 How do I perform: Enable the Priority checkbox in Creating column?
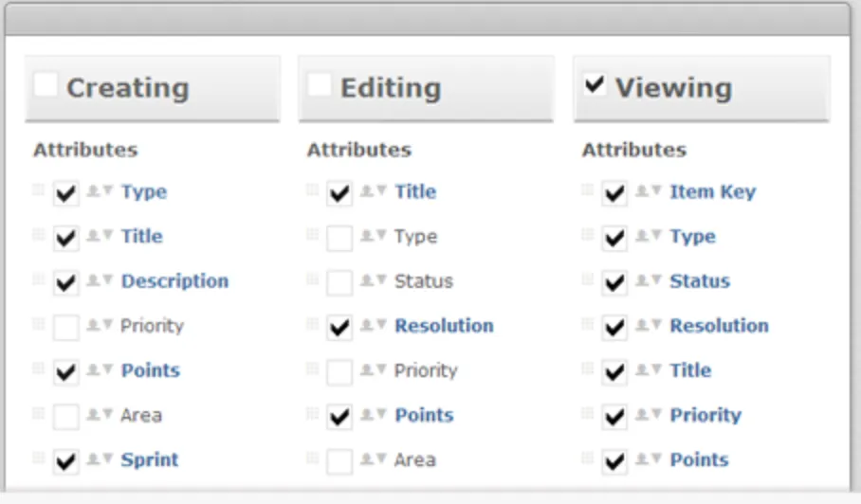pos(65,328)
